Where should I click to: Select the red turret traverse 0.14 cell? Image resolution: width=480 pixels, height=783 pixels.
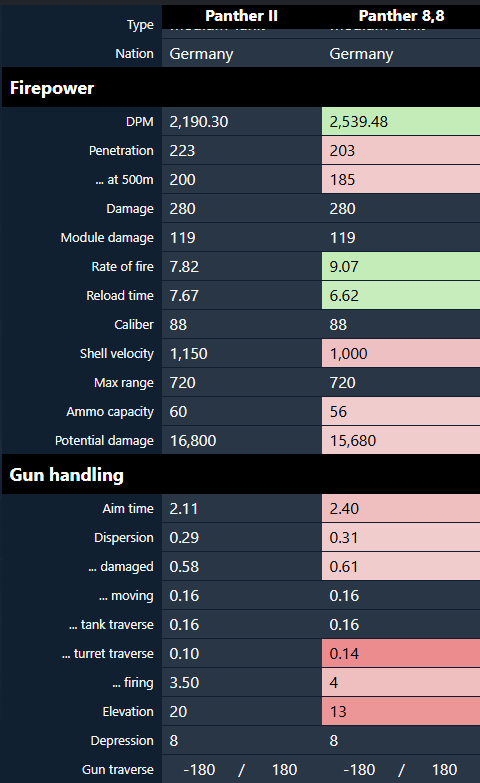[x=401, y=653]
